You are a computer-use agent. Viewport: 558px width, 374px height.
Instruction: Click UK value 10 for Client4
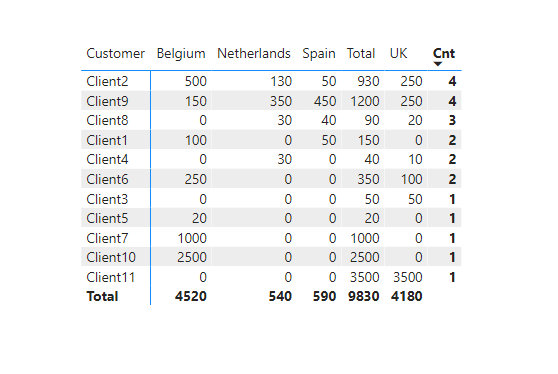click(x=415, y=159)
